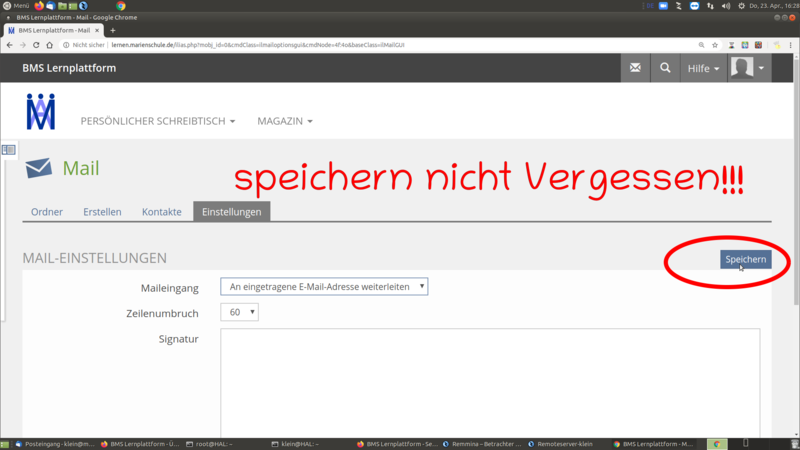
Task: Expand the Hilfe dropdown menu
Action: point(703,68)
